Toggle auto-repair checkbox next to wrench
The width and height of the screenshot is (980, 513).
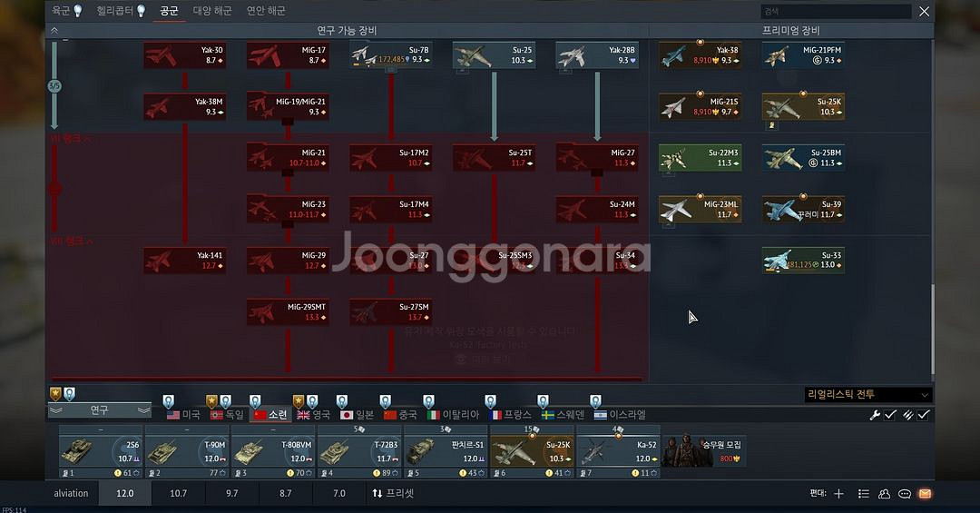coord(890,415)
